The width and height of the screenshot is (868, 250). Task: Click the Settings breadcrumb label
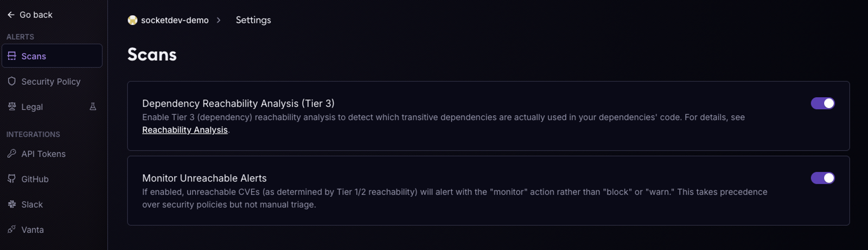click(x=253, y=20)
